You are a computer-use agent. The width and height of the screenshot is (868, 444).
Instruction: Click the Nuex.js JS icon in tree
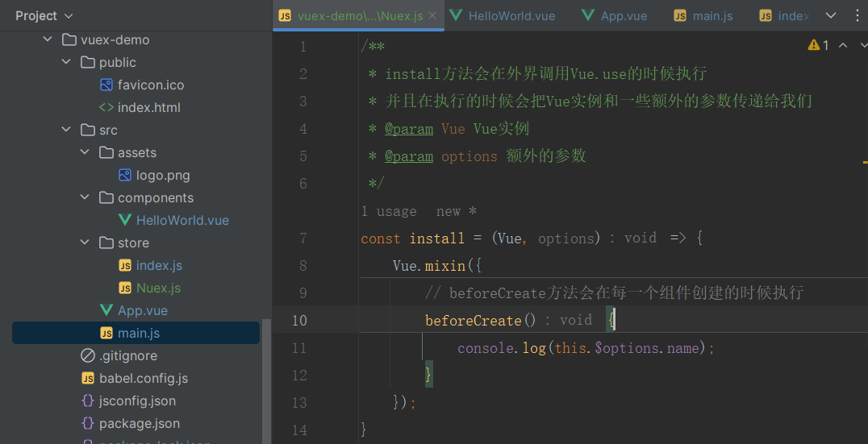click(125, 288)
